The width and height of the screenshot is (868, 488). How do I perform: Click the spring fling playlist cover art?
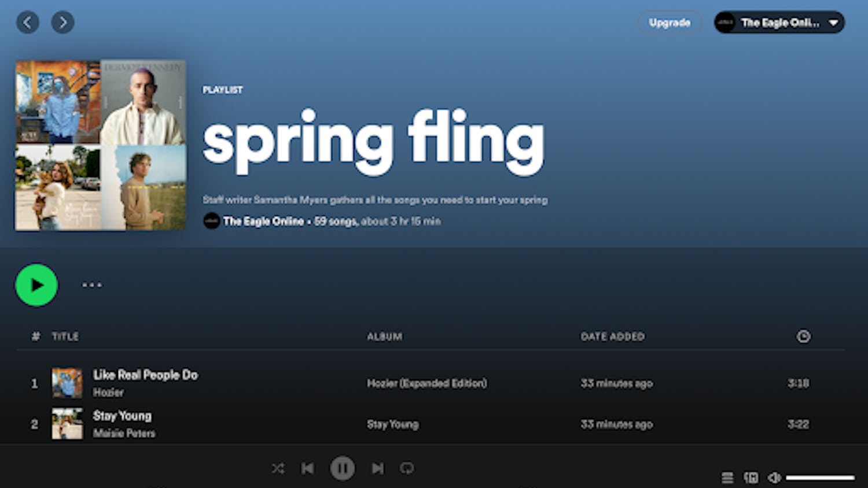point(101,145)
